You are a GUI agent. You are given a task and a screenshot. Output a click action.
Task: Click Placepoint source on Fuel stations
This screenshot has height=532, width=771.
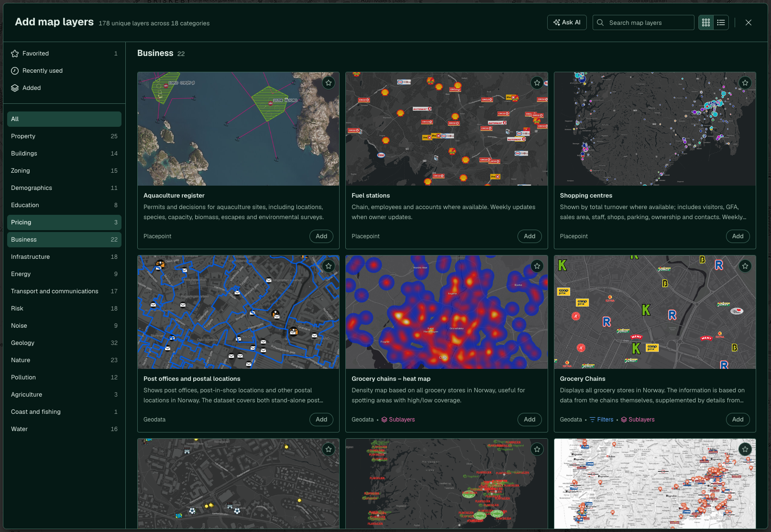[365, 236]
